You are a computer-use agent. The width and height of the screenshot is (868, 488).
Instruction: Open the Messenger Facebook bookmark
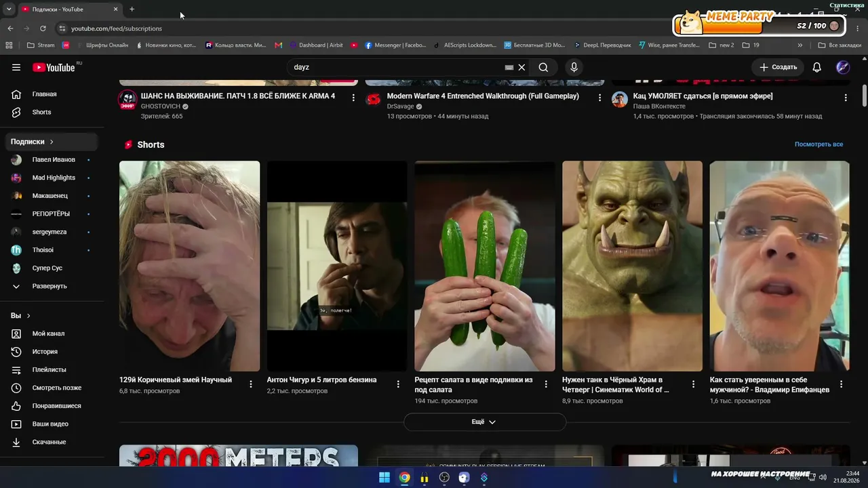click(x=396, y=45)
